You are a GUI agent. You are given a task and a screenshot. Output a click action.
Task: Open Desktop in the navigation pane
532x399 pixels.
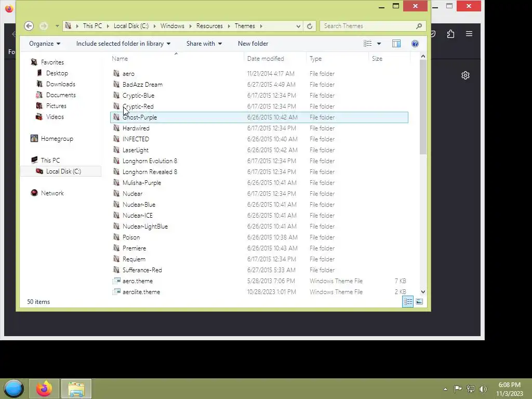tap(57, 73)
